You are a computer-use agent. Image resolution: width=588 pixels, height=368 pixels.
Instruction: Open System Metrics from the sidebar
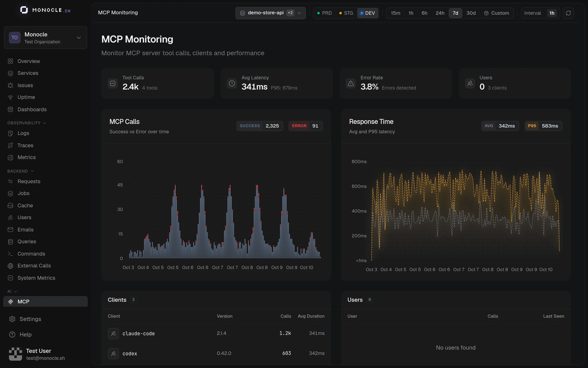[36, 278]
